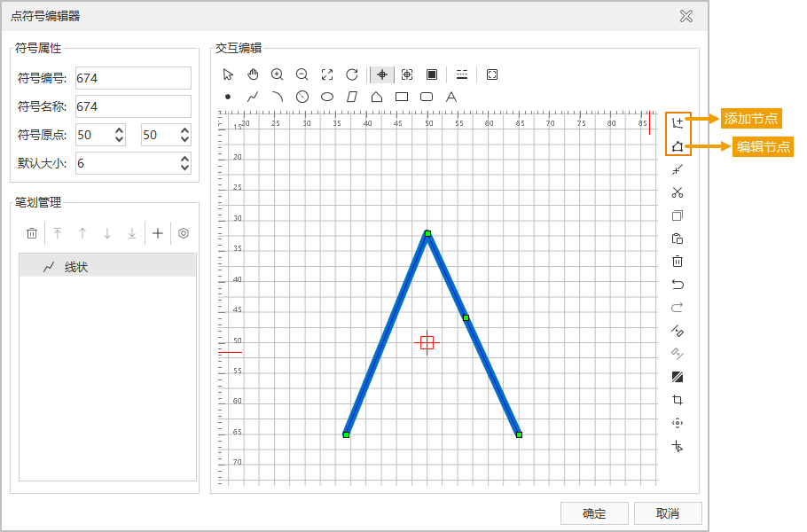The height and width of the screenshot is (532, 807).
Task: Click the 符号编号 input field
Action: (133, 78)
